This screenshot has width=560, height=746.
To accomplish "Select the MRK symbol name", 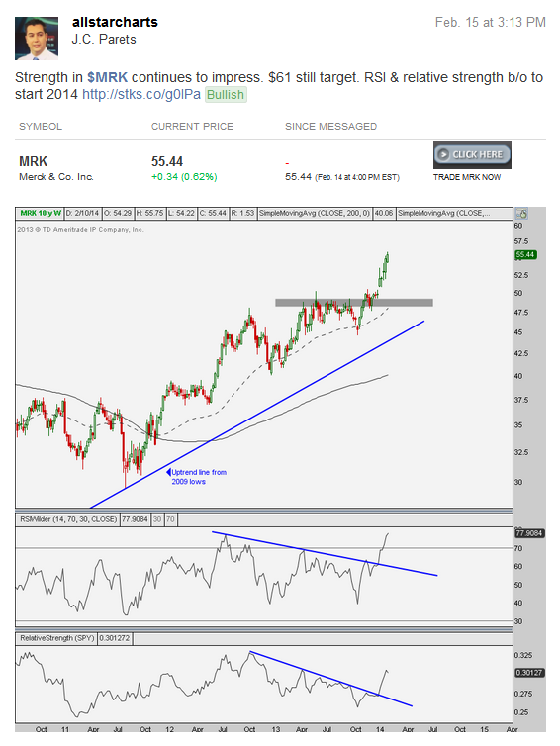I will (x=34, y=161).
